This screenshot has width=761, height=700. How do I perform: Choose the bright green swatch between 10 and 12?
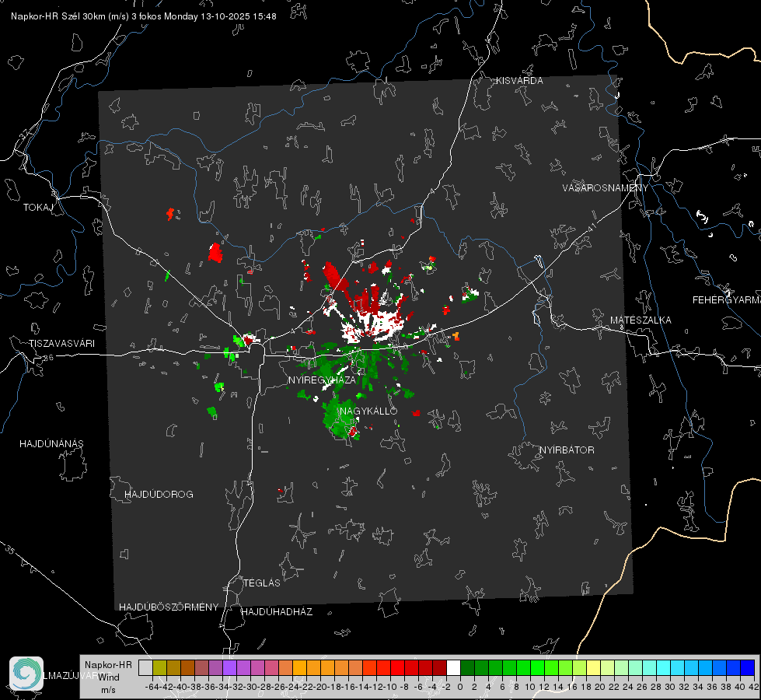pos(537,667)
